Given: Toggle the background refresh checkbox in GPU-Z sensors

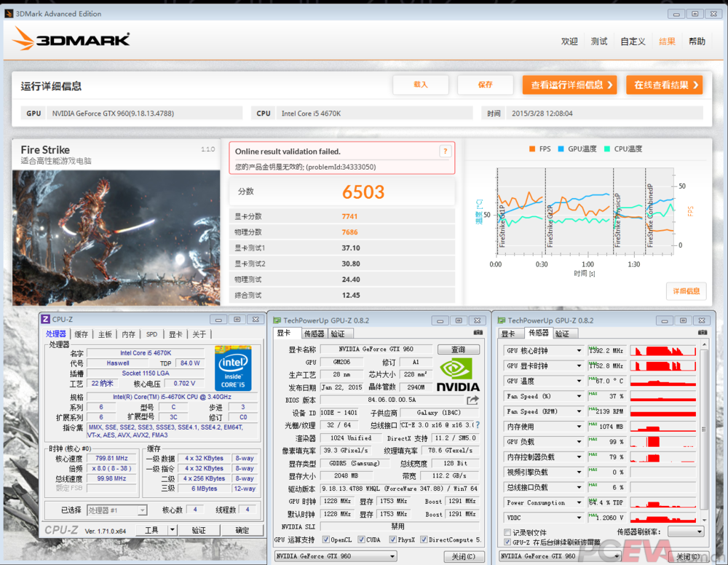Looking at the screenshot, I should (507, 542).
